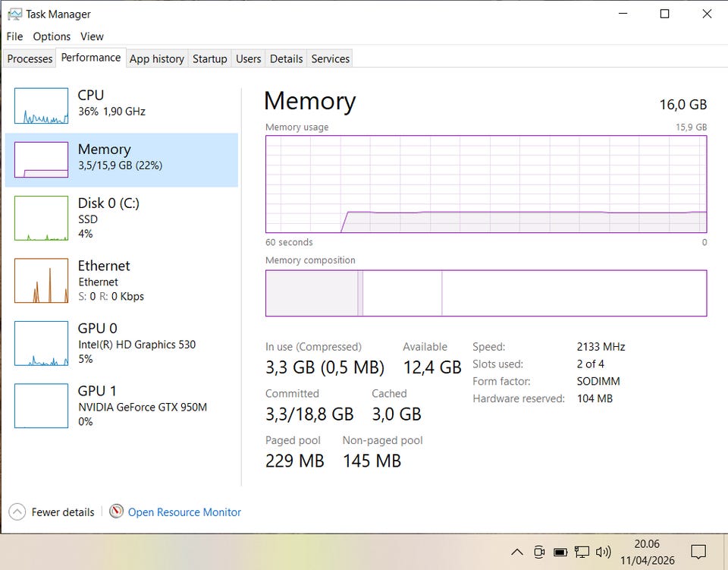This screenshot has height=570, width=728.
Task: Click the Disk 0 (C:) label
Action: [x=108, y=203]
